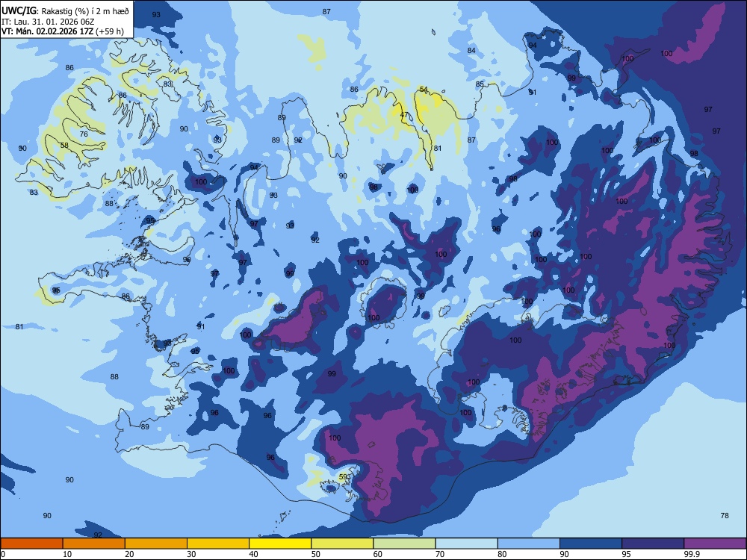
Task: Click the '58' humidity value in the Westfjords
Action: click(64, 146)
